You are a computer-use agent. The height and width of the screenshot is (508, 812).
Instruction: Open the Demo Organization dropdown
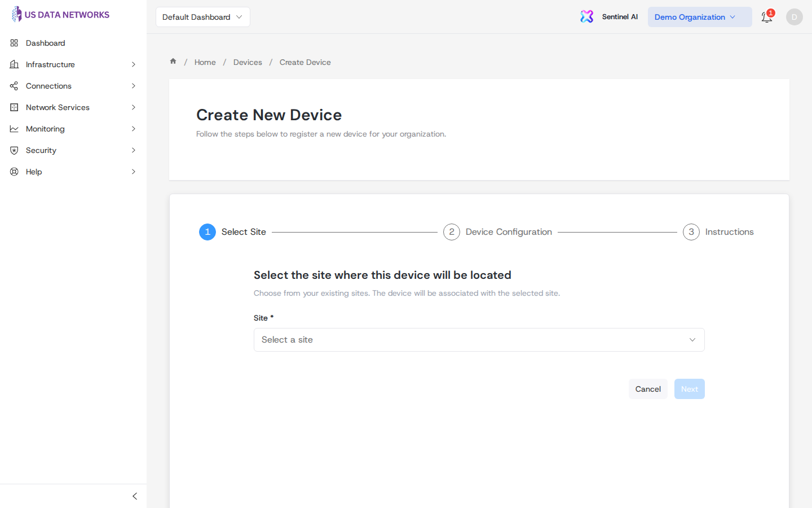click(x=700, y=17)
